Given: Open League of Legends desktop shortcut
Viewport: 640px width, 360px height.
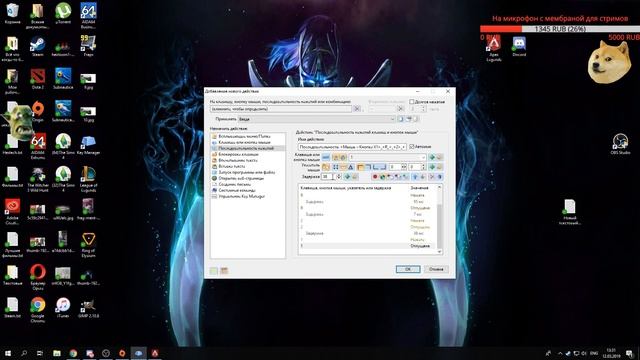Looking at the screenshot, I should 88,179.
